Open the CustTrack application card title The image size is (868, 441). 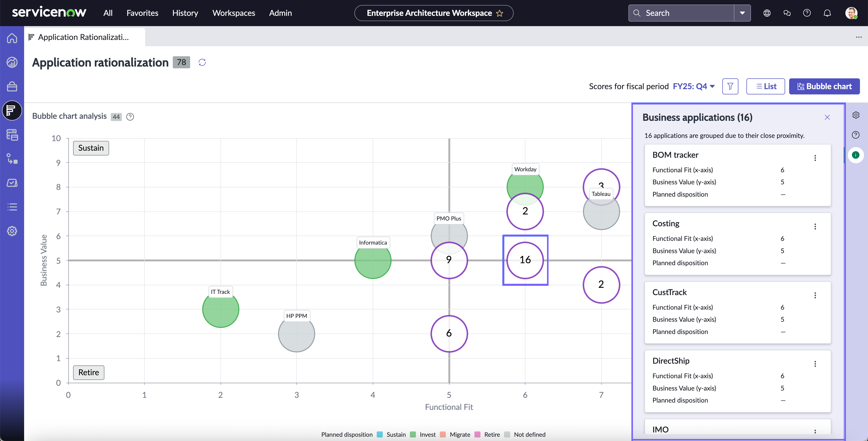click(669, 292)
